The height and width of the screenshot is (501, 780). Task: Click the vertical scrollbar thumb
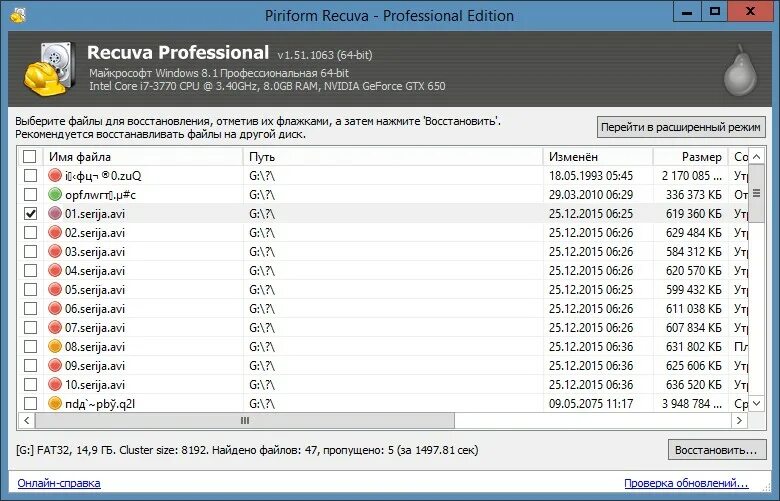(x=756, y=194)
